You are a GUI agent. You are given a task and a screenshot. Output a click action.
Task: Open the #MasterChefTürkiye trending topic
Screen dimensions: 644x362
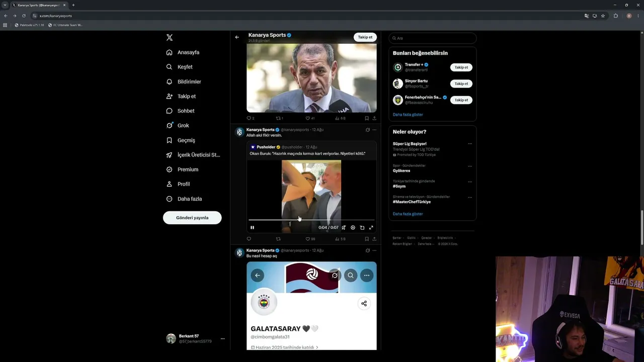tap(412, 202)
